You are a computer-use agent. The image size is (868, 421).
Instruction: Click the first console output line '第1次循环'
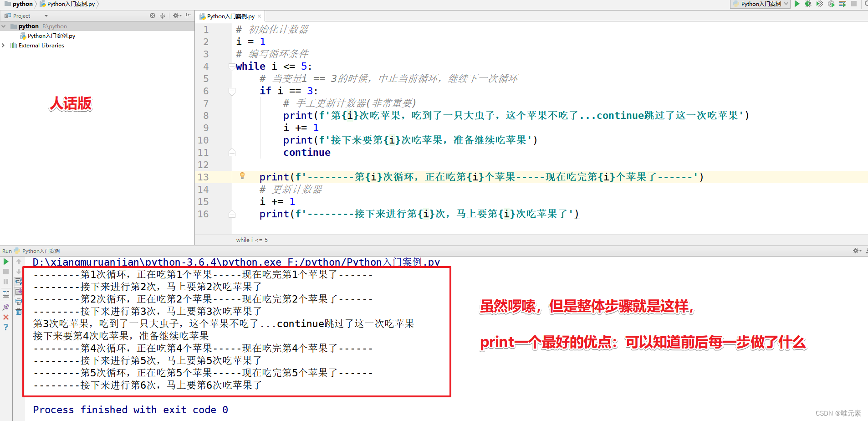pos(203,274)
